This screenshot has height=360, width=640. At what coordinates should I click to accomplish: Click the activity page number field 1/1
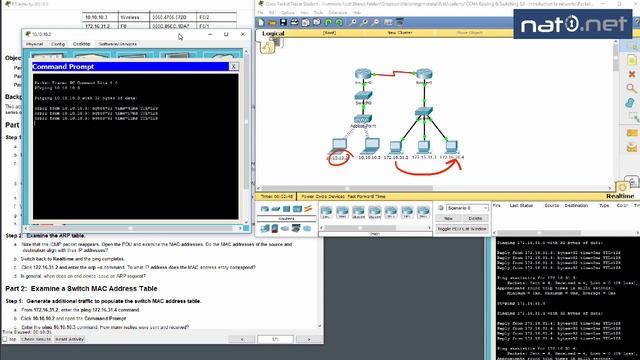point(275,339)
